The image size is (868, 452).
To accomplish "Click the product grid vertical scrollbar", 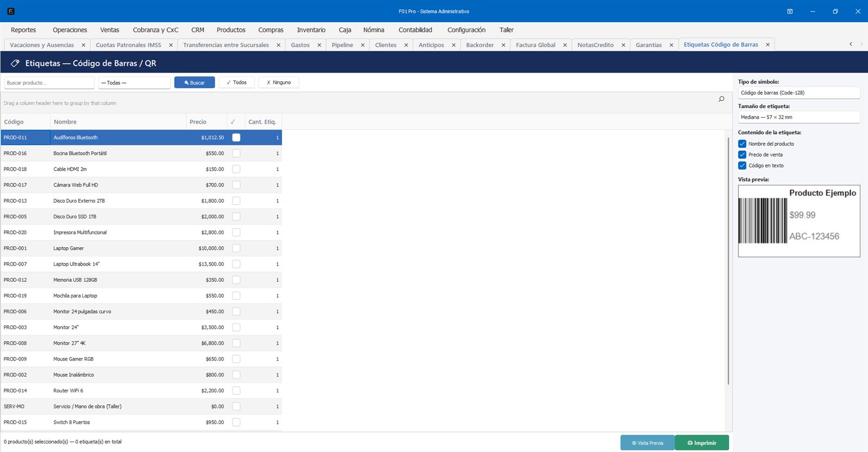I will (728, 260).
